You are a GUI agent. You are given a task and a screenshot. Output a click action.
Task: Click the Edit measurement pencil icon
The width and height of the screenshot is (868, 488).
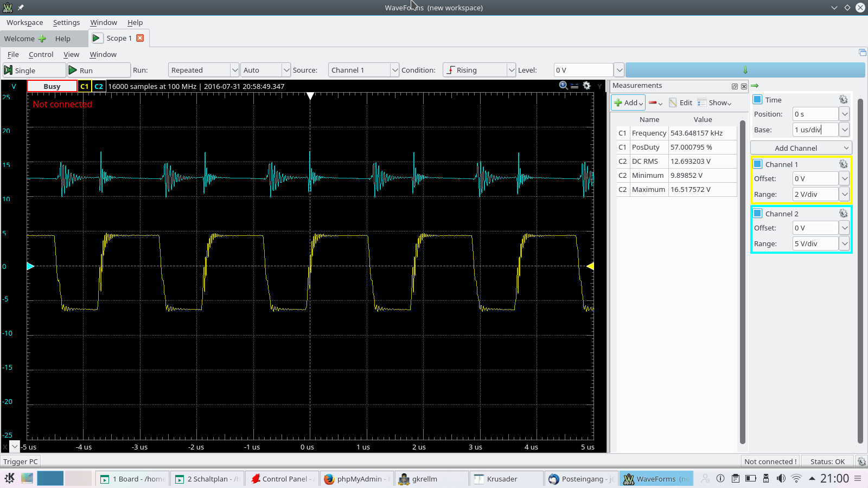point(673,102)
